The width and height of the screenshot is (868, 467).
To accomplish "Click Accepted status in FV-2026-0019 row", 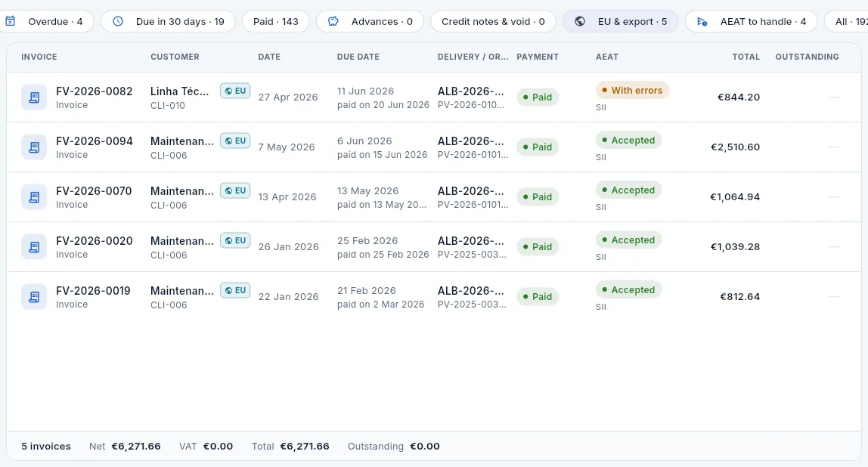I will tap(628, 289).
